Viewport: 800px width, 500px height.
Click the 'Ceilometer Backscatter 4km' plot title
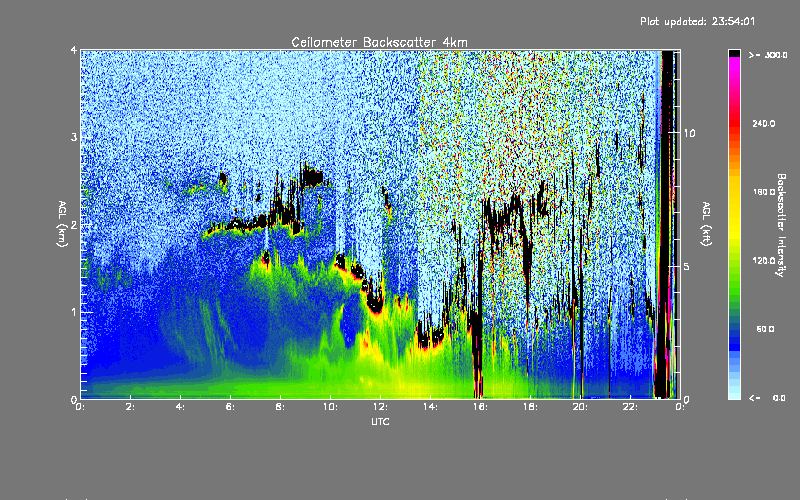coord(379,42)
